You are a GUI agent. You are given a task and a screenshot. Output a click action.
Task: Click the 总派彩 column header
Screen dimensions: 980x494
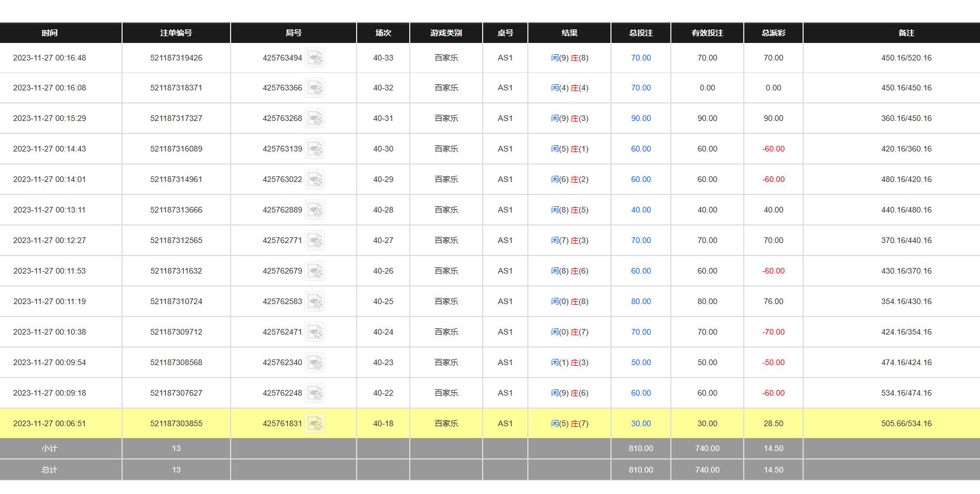click(x=773, y=33)
